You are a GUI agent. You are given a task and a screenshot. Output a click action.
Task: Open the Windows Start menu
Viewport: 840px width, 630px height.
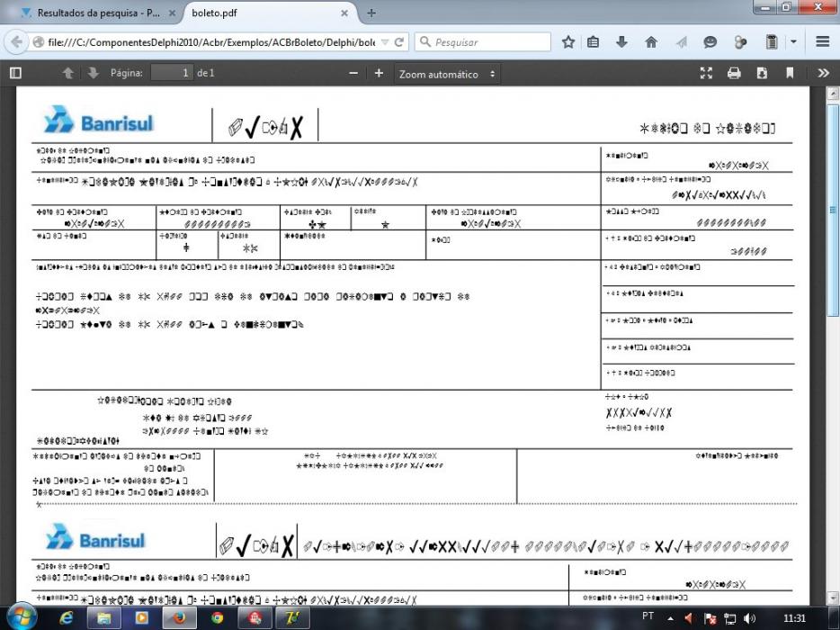click(20, 617)
